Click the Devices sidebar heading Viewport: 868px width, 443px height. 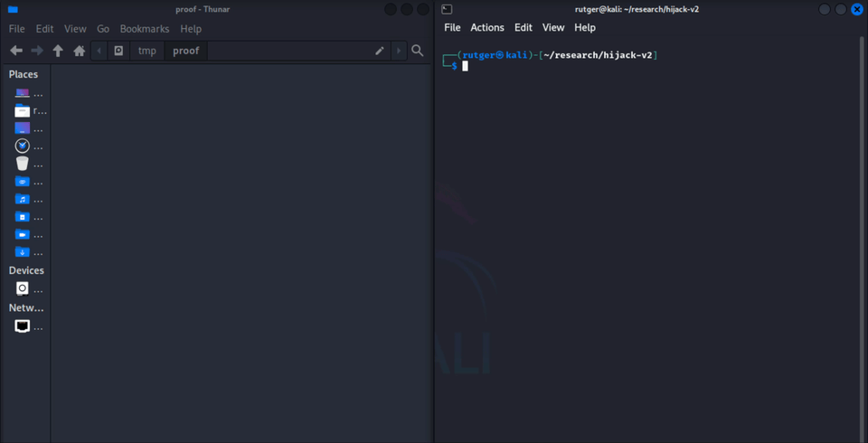pyautogui.click(x=26, y=270)
